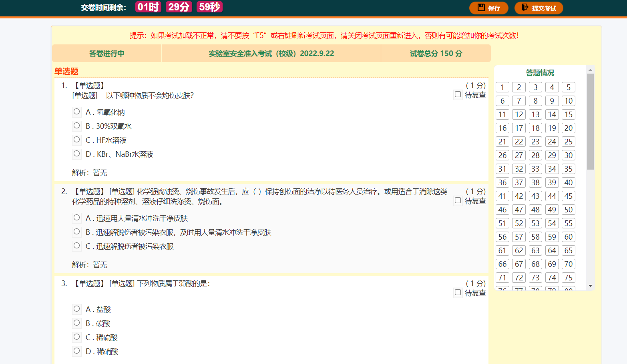Image resolution: width=627 pixels, height=364 pixels.
Task: Click the exam title 实验室安全准入考试（校级）
Action: (x=271, y=53)
